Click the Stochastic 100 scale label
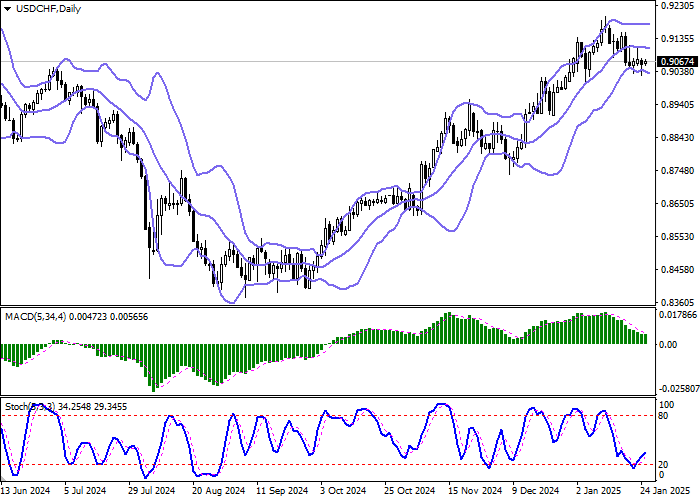The height and width of the screenshot is (500, 700). [664, 401]
